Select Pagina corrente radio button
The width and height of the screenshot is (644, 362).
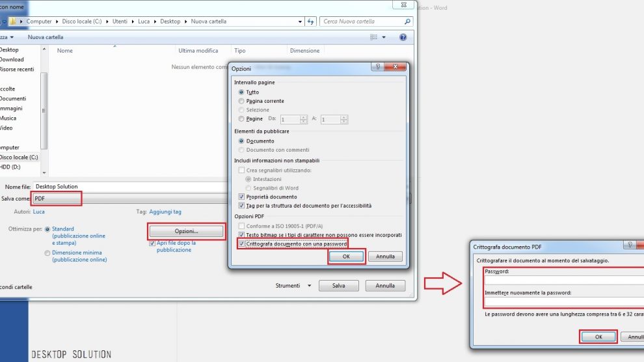[x=241, y=101]
